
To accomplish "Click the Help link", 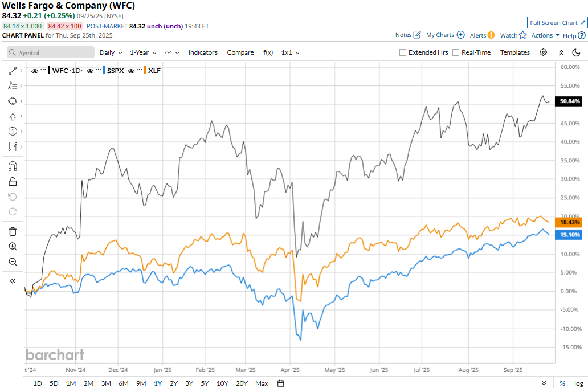I will (x=570, y=36).
